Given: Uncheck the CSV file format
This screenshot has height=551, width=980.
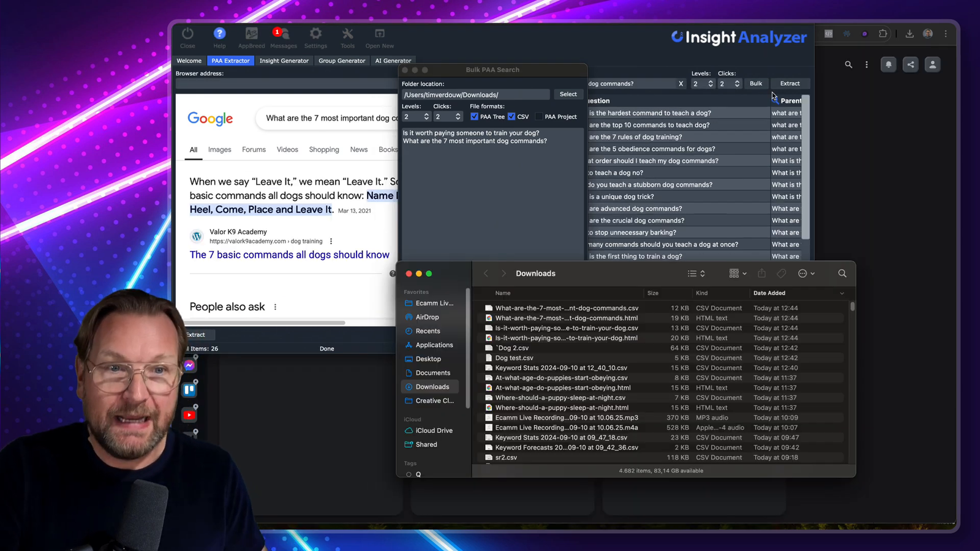Looking at the screenshot, I should [x=511, y=116].
